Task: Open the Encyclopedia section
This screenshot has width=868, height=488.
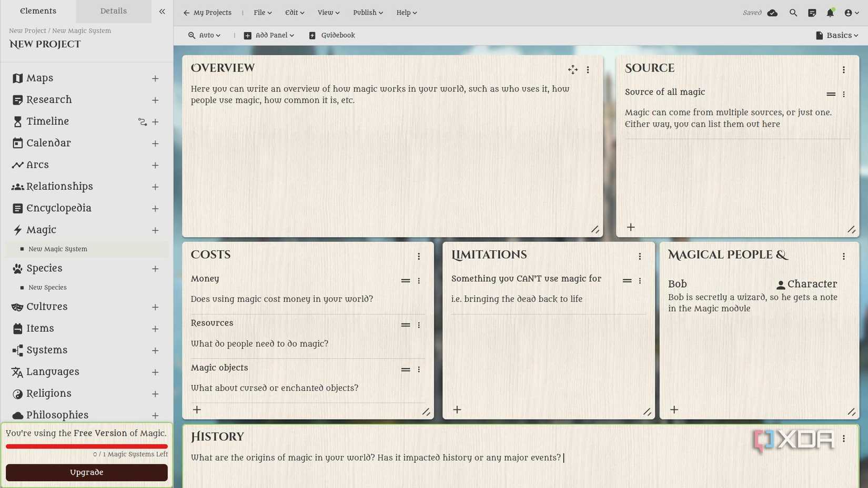Action: tap(59, 208)
